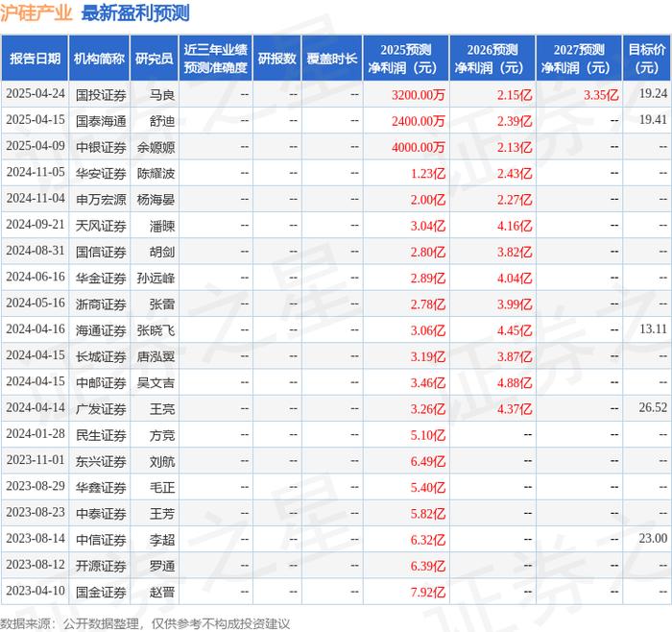Viewport: 672px width, 632px height.
Task: Click the 国泰海通 institution cell
Action: coord(101,121)
